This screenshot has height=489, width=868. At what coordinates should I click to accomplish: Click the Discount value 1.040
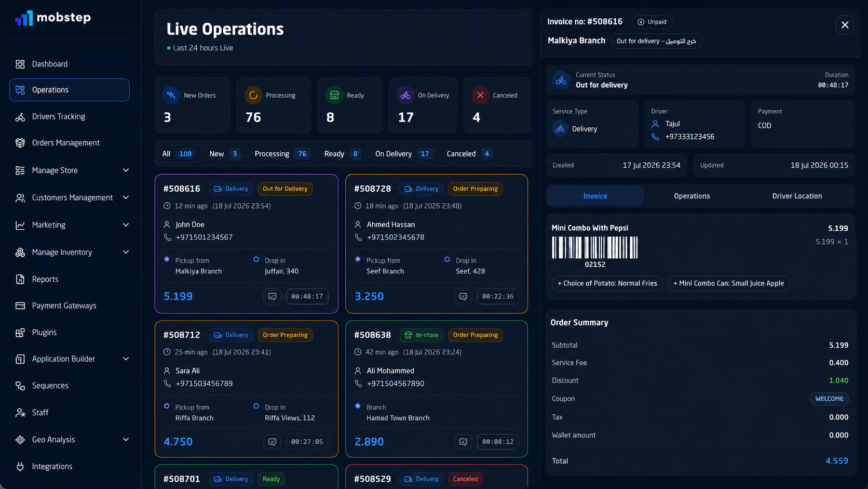click(838, 380)
